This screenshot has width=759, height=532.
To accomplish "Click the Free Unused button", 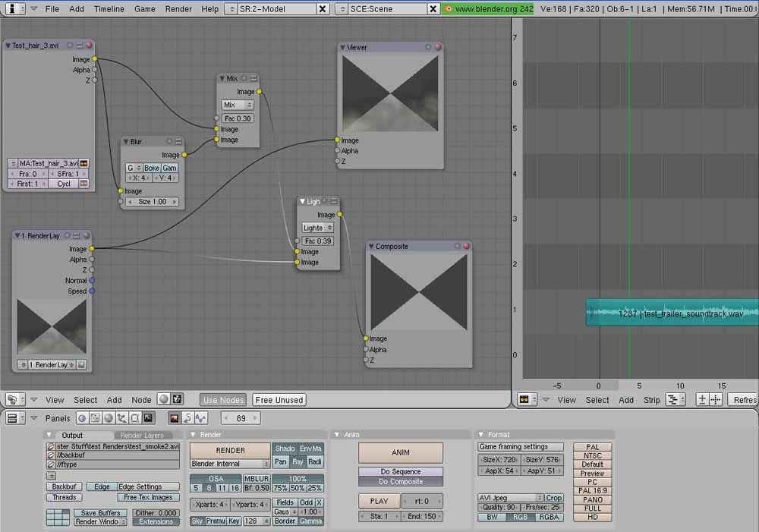I will 279,400.
